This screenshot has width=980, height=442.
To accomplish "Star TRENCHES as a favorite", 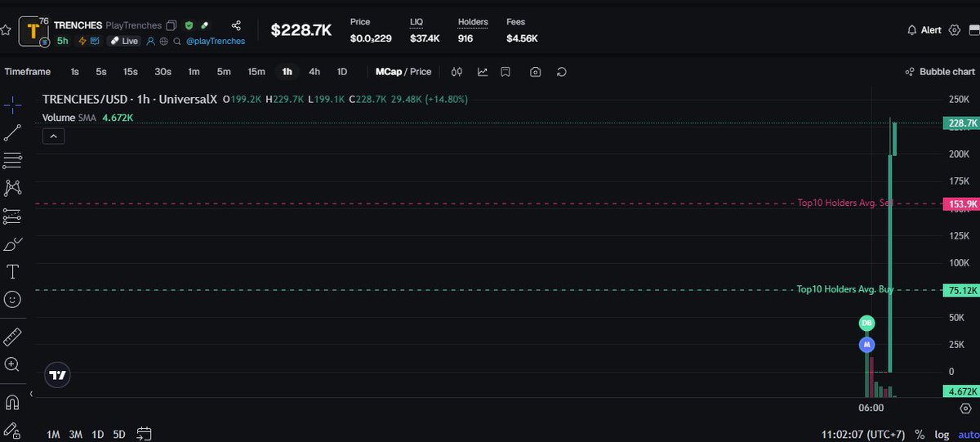I will 5,30.
